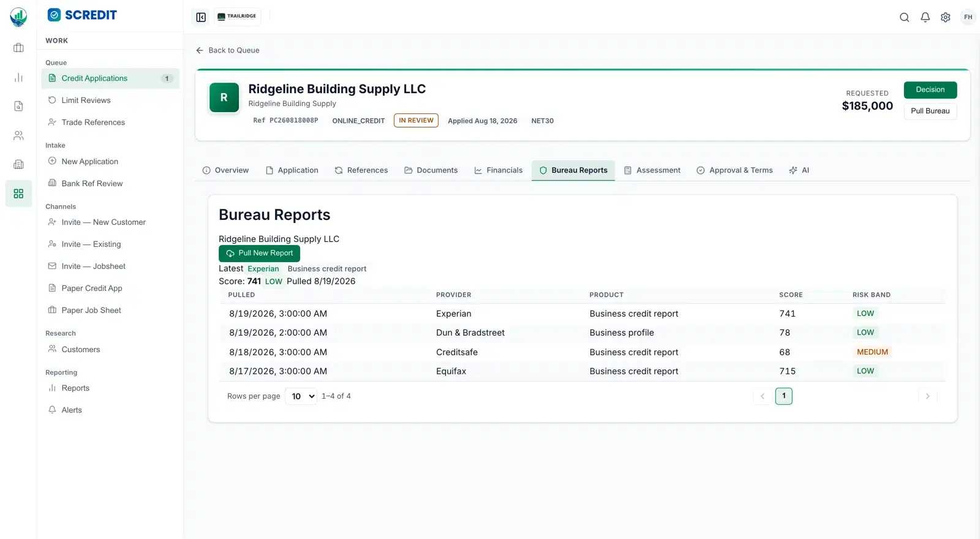The image size is (980, 539).
Task: Click Pull New Report button
Action: [x=259, y=254]
